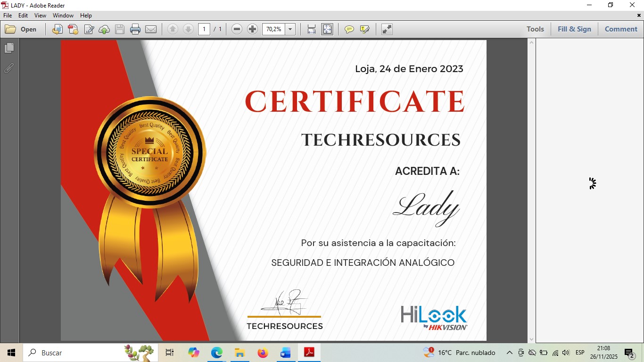Click the Print file icon
The width and height of the screenshot is (644, 362).
click(x=135, y=29)
